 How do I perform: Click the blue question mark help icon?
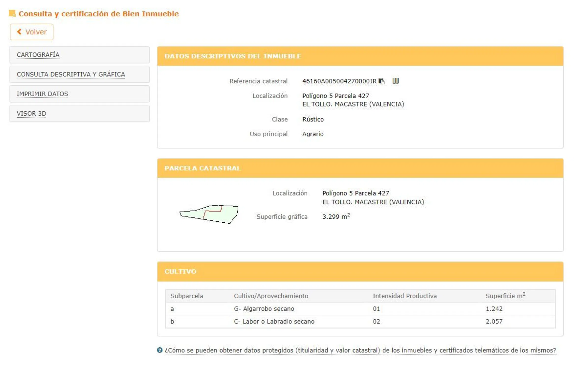click(x=160, y=350)
